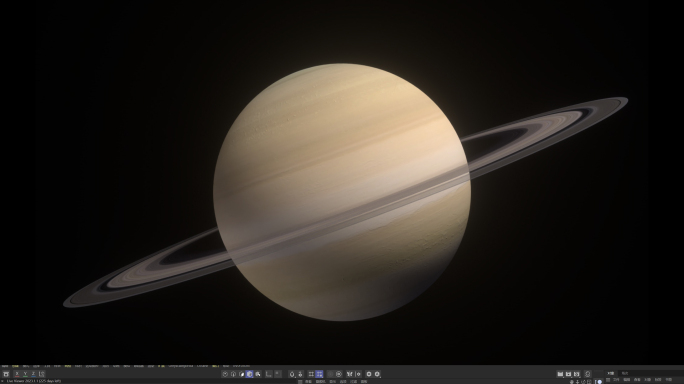The width and height of the screenshot is (684, 384).
Task: Open the second menu in the Object Manager menu bar
Action: click(x=627, y=380)
